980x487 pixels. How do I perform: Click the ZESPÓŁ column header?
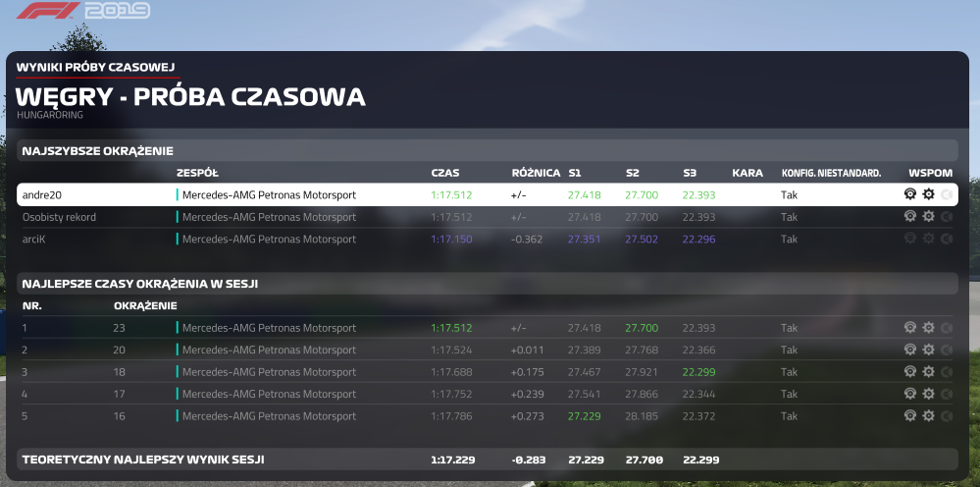click(197, 173)
